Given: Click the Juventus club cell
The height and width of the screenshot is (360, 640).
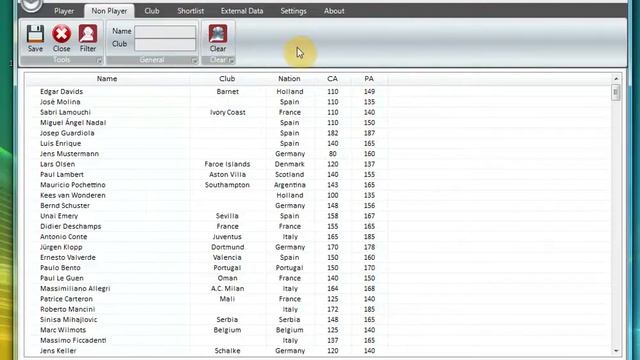Looking at the screenshot, I should (x=227, y=237).
